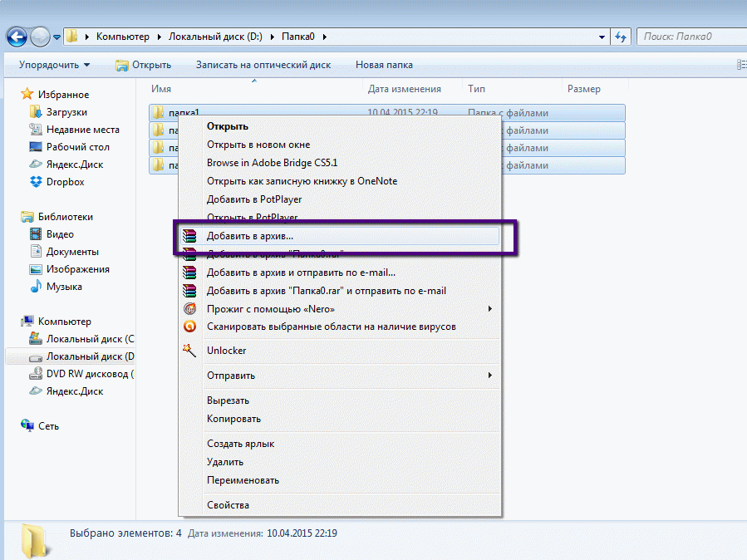Viewport: 747px width, 560px height.
Task: Click the Forward navigation arrow button
Action: pyautogui.click(x=40, y=37)
